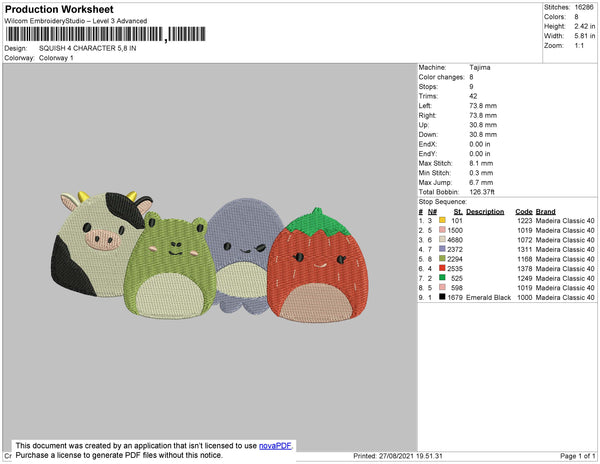Click thread code '1378' in the stop sequence
This screenshot has width=600, height=464.
pyautogui.click(x=525, y=269)
